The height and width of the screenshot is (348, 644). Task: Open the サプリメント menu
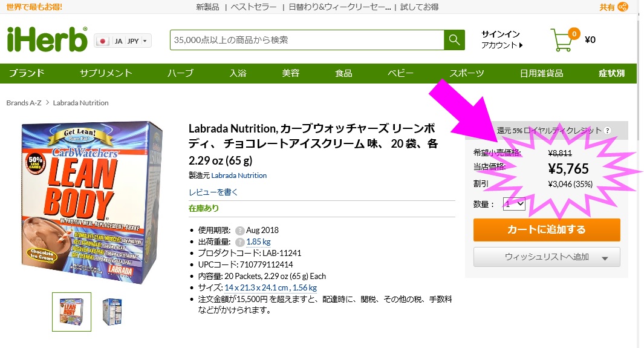(106, 73)
